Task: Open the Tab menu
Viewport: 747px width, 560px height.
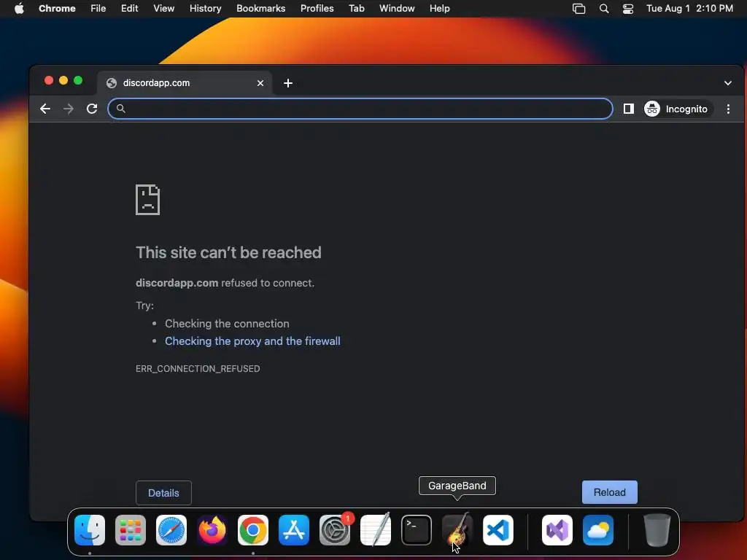Action: click(356, 8)
